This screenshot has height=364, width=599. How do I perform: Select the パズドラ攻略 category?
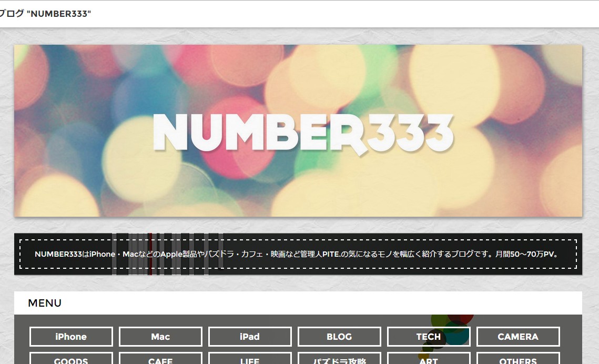click(x=339, y=358)
